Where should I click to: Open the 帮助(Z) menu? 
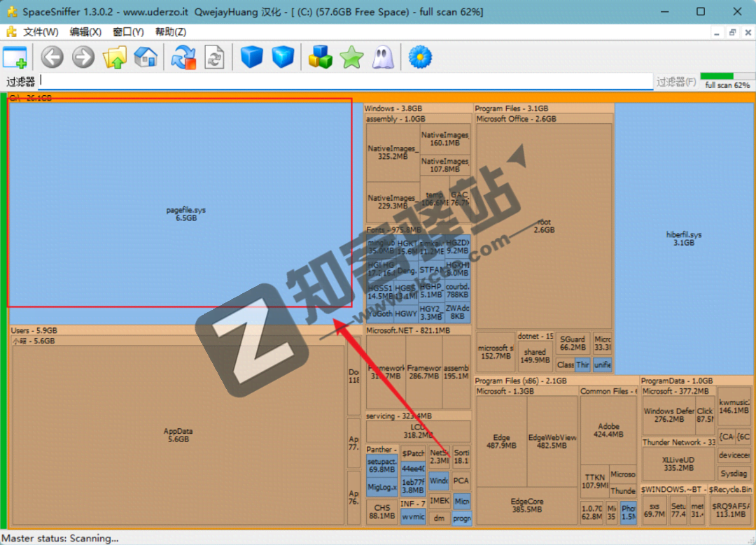point(170,32)
